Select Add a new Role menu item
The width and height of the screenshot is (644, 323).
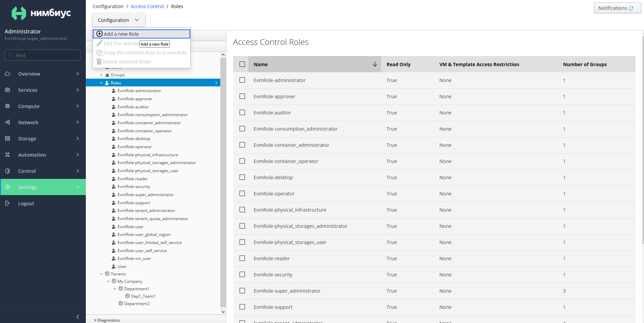pos(142,34)
